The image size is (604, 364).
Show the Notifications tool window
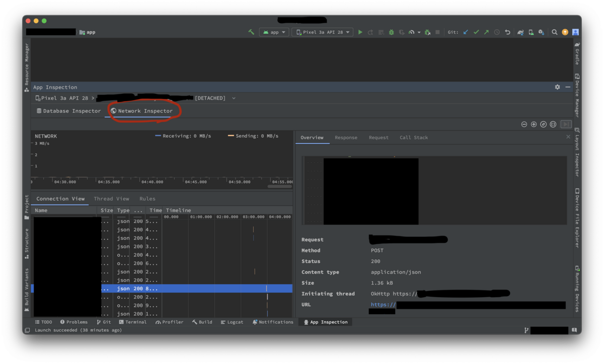[x=272, y=322]
